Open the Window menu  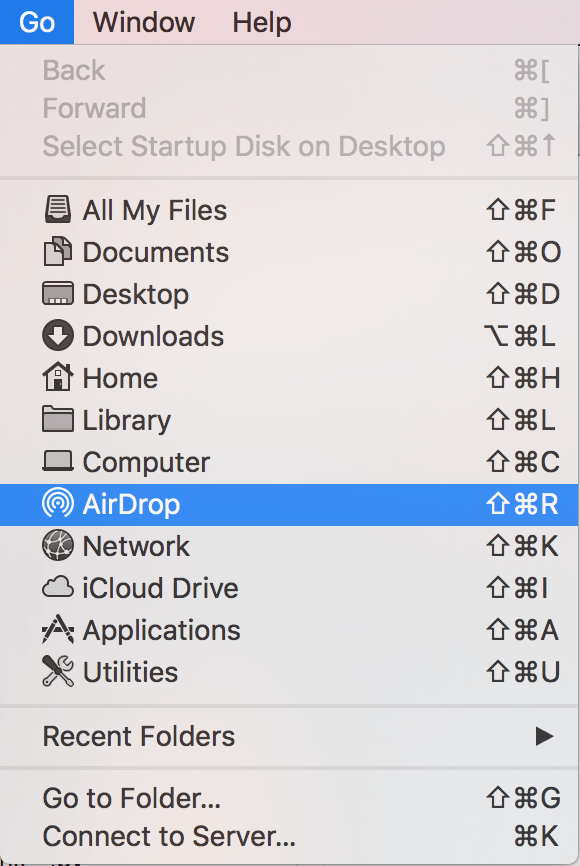pyautogui.click(x=143, y=22)
